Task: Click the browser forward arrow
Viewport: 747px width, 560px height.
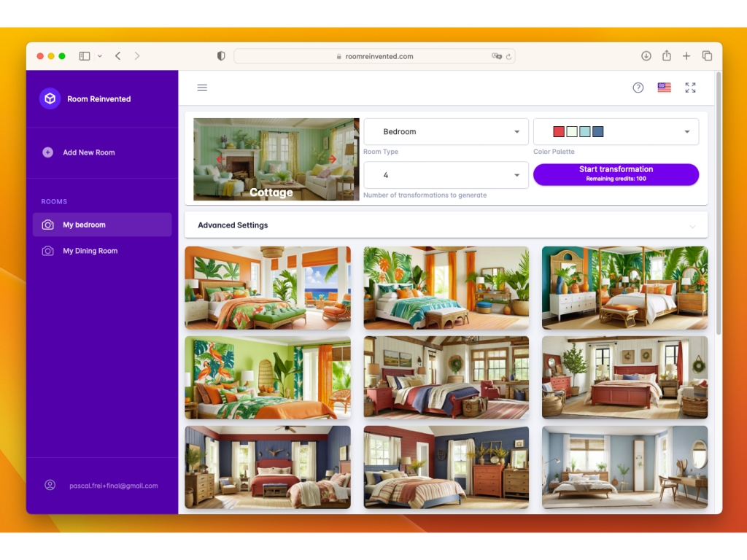Action: 137,55
